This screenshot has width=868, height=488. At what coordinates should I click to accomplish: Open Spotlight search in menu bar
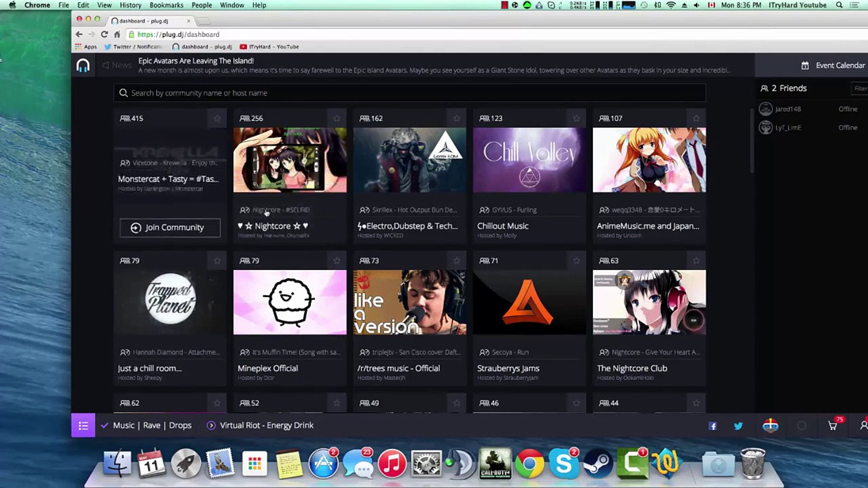tap(839, 5)
